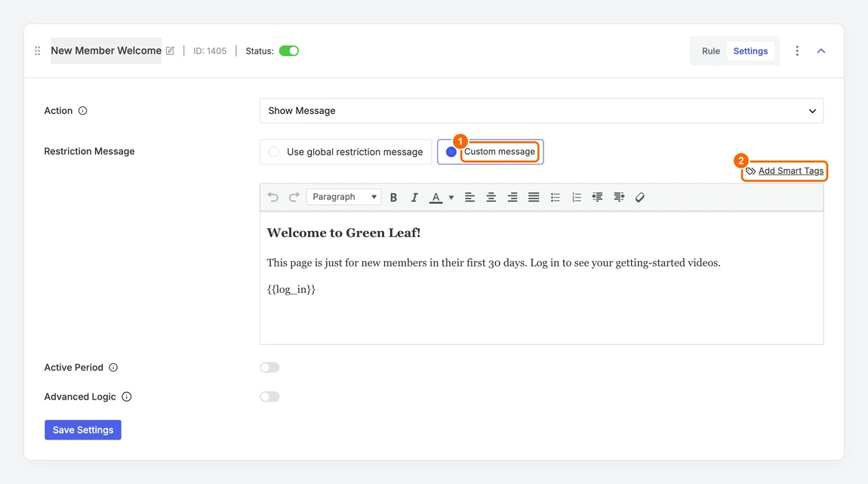Screen dimensions: 868x484
Task: Open the text color picker arrow
Action: (x=451, y=197)
